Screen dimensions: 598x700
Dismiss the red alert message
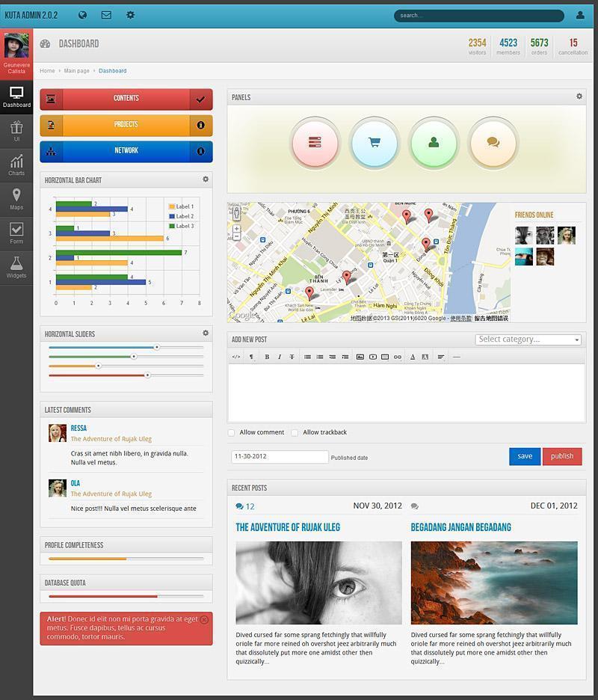tap(204, 620)
